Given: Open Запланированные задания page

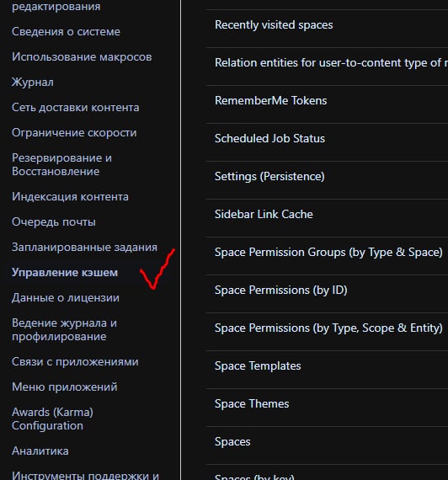Looking at the screenshot, I should click(84, 247).
